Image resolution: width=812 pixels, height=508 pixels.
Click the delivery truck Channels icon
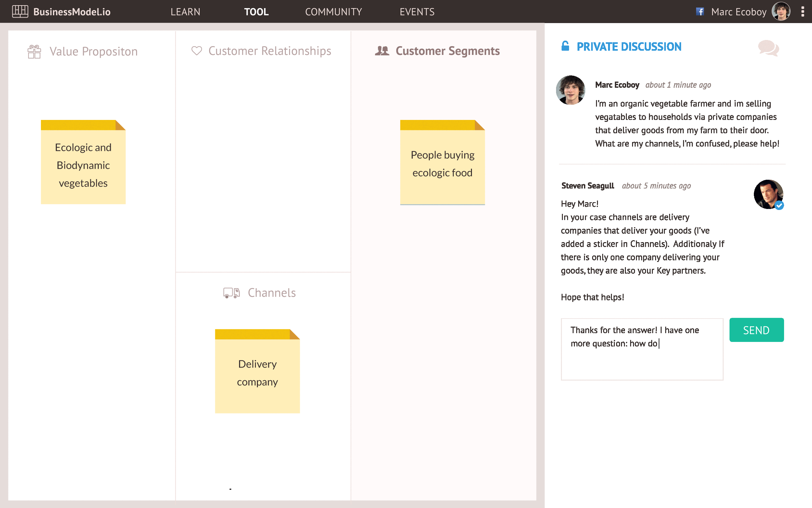[x=231, y=293]
